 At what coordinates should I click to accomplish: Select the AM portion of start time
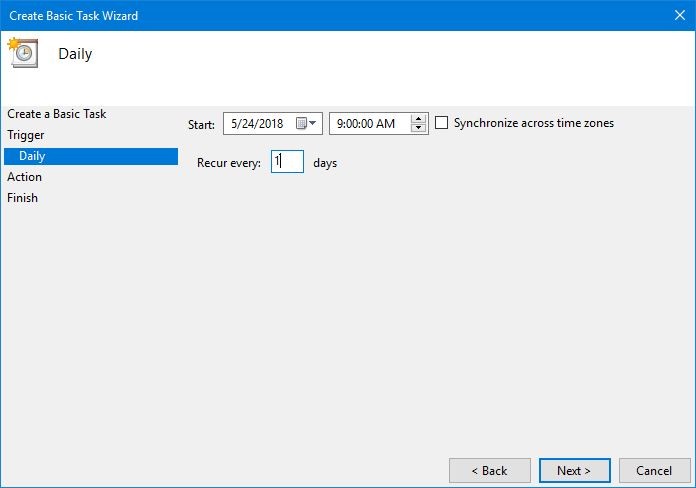click(x=386, y=124)
